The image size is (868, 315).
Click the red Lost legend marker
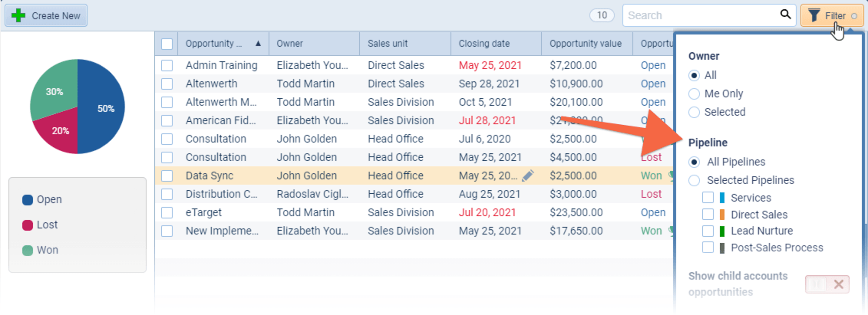click(x=28, y=225)
